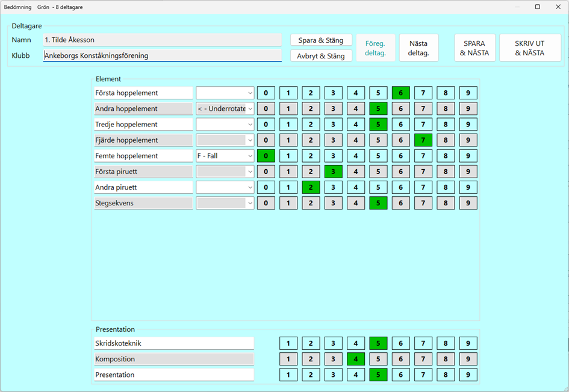Select score 9 for Första hoppelement

coord(468,93)
